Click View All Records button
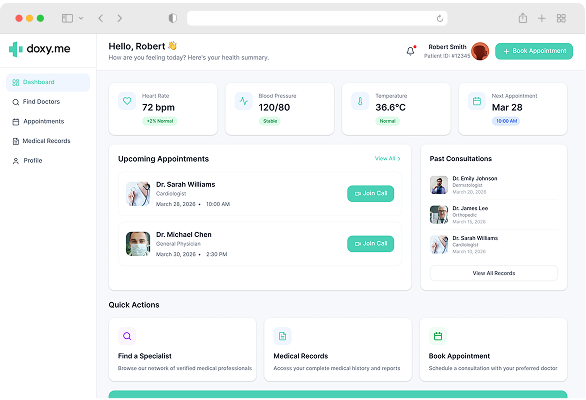This screenshot has width=586, height=400. click(494, 273)
